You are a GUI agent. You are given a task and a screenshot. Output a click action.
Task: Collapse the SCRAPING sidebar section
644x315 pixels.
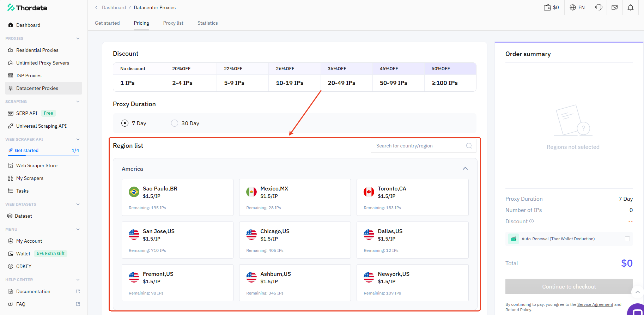point(78,102)
